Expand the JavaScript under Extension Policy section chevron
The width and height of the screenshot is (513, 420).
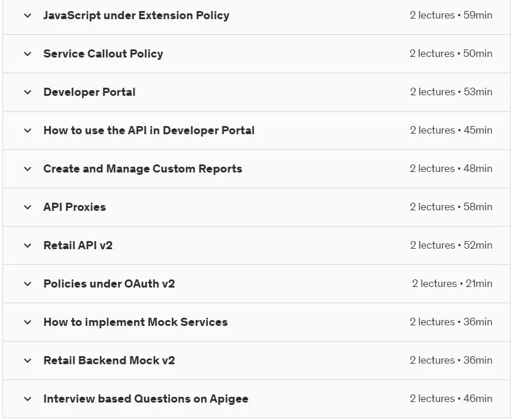point(28,15)
